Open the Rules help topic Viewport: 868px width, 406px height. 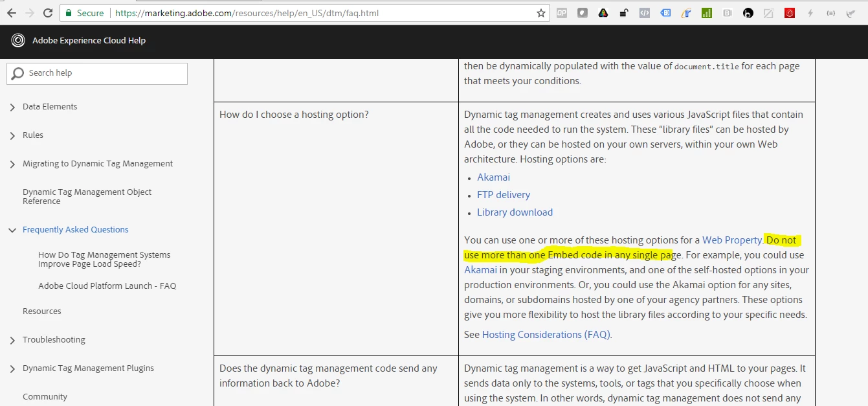click(33, 135)
